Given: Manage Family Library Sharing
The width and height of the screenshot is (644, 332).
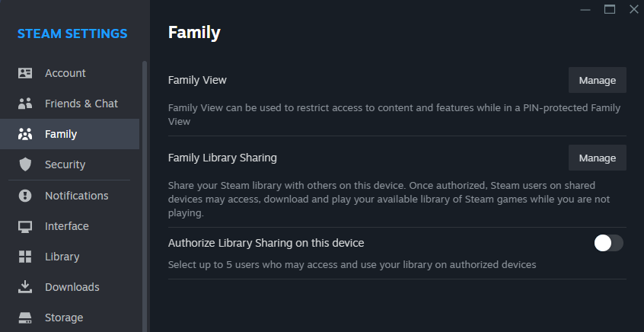Looking at the screenshot, I should click(x=597, y=158).
